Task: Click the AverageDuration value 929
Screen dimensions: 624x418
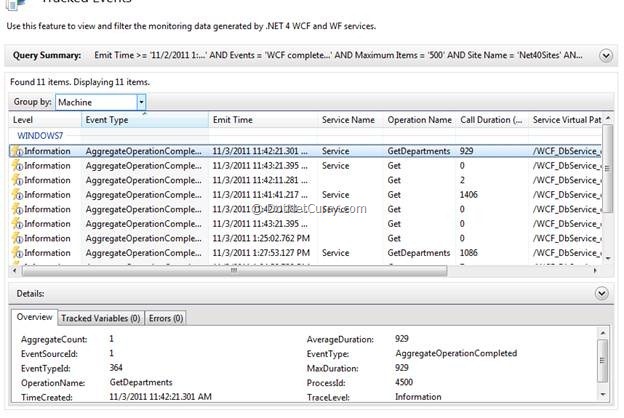Action: 402,339
